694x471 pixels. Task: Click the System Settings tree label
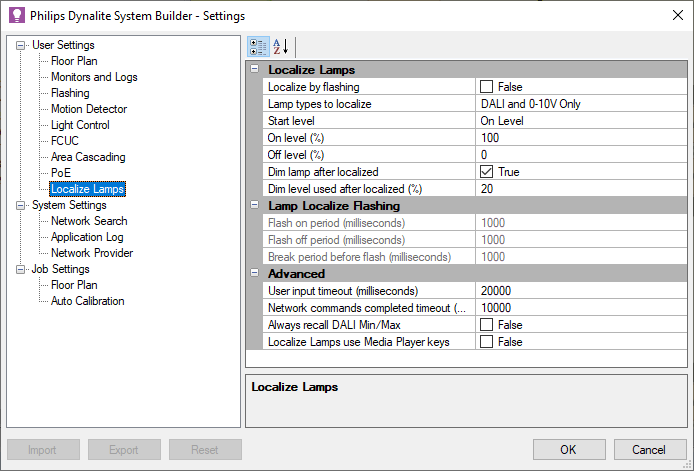(69, 205)
